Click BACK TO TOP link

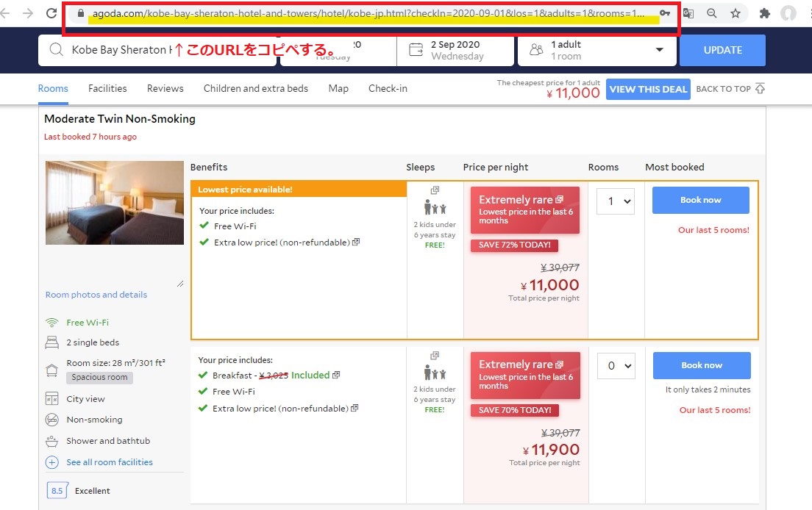pos(724,89)
